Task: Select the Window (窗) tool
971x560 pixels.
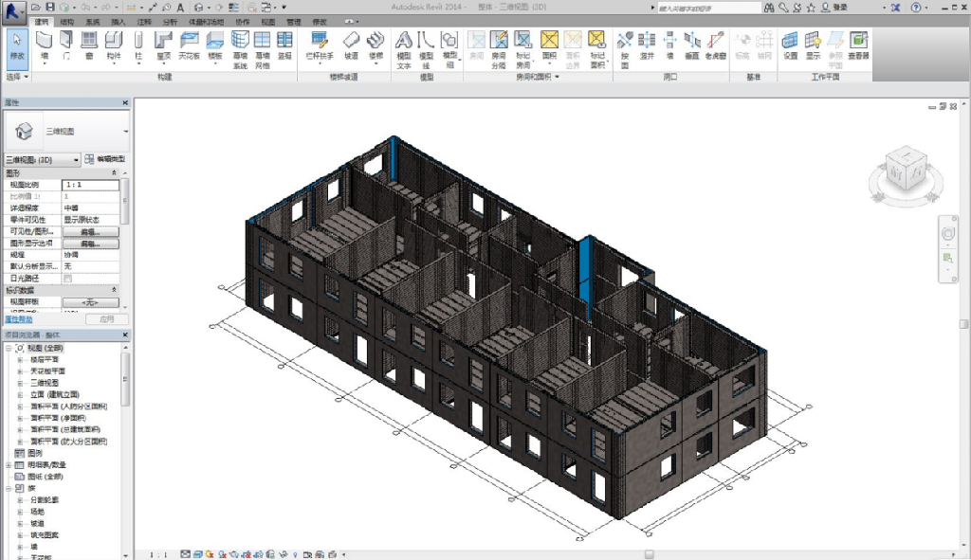Action: tap(89, 45)
